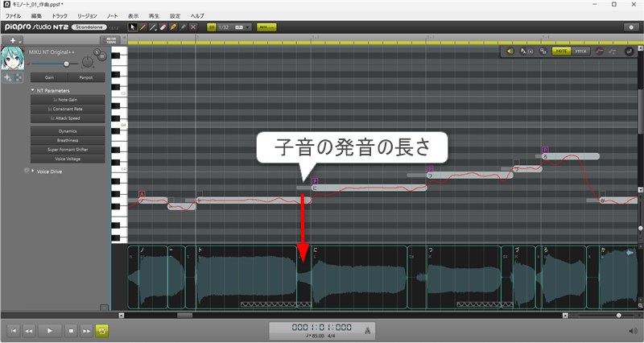The image size is (644, 343).
Task: Toggle the gray stepped curve display icon
Action: pos(612,52)
